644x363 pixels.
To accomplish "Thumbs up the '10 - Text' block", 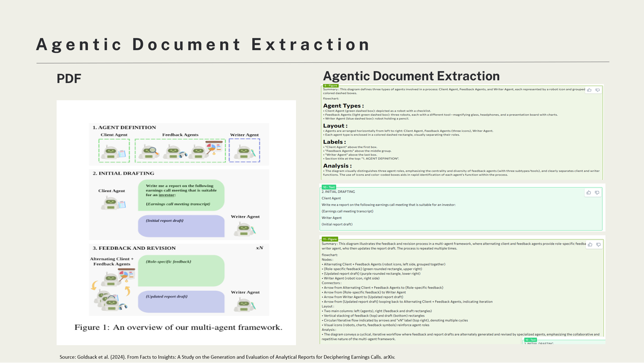I will click(x=589, y=192).
